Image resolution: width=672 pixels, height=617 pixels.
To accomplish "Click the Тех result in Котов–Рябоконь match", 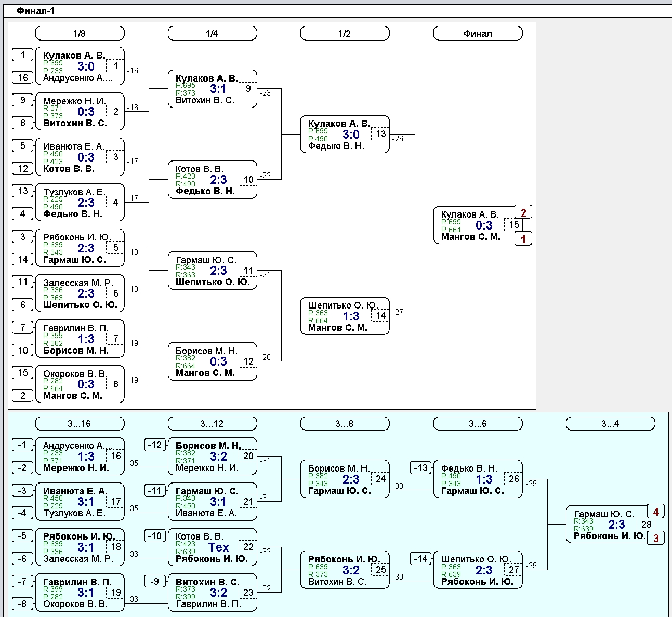I will point(218,547).
